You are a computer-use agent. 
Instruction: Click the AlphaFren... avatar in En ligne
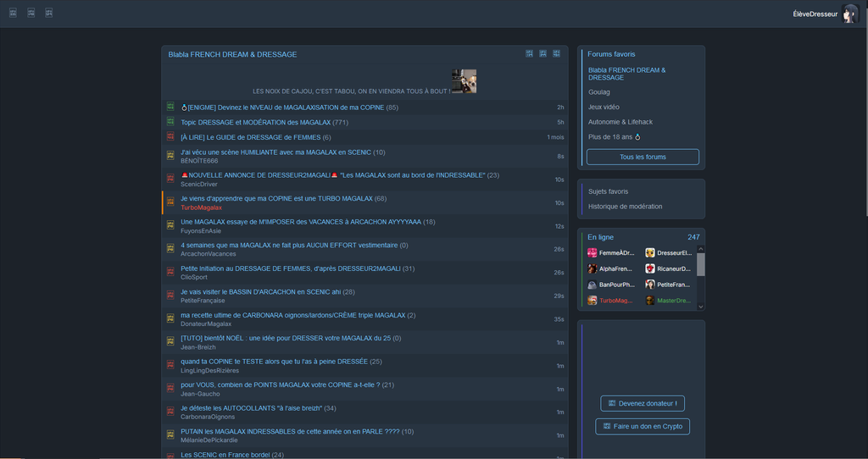592,268
